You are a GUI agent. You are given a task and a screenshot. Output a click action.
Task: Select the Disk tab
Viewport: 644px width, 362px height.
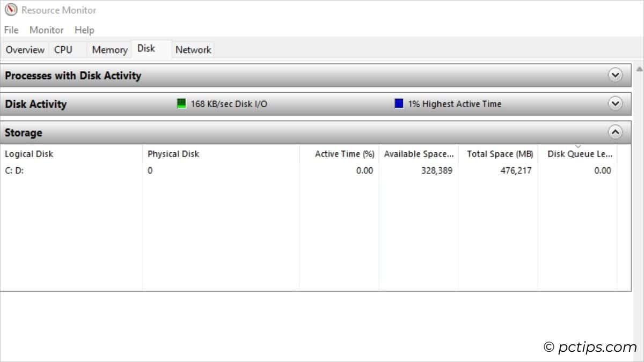click(x=147, y=48)
